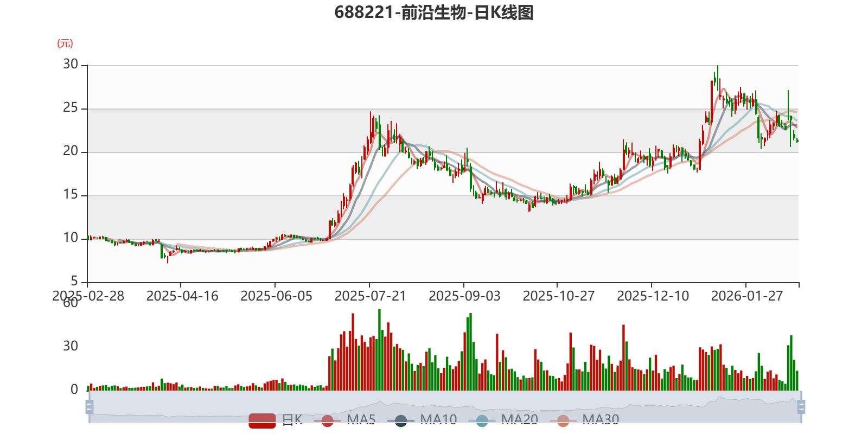Click the (元) unit label
This screenshot has height=434, width=868.
(x=65, y=43)
